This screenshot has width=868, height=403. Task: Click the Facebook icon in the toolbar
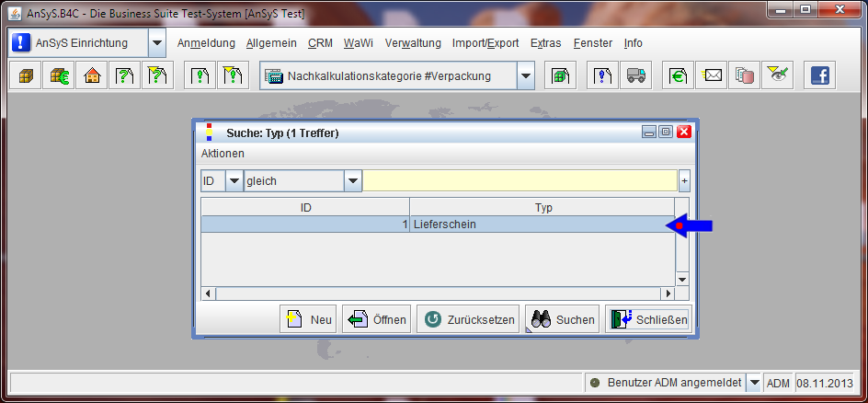pos(818,76)
